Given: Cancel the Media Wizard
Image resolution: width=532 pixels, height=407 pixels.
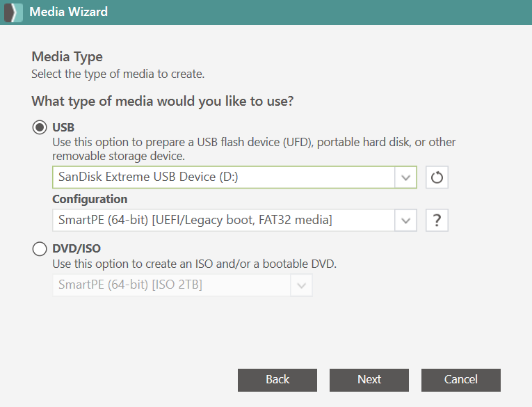Looking at the screenshot, I should coord(461,380).
